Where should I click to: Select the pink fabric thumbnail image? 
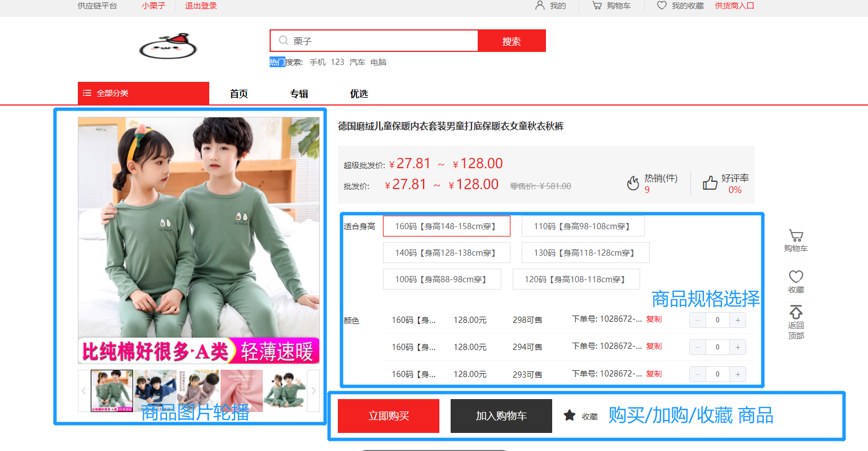point(241,391)
